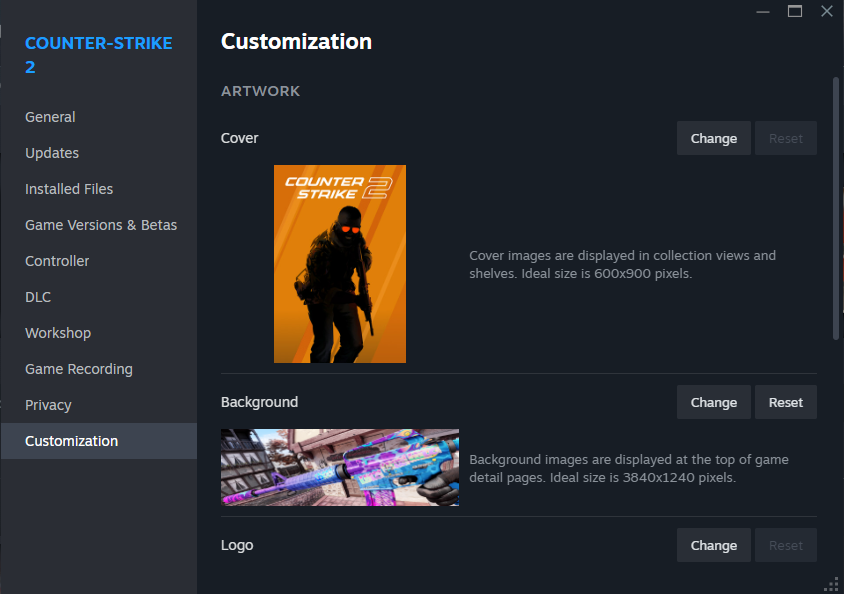Click Reset button for Logo
The height and width of the screenshot is (594, 844).
tap(786, 546)
